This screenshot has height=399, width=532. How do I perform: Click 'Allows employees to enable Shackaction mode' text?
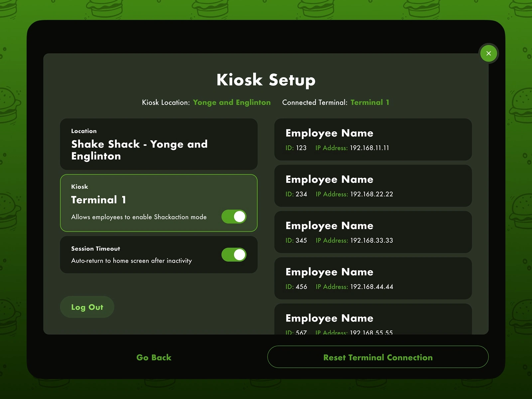139,217
